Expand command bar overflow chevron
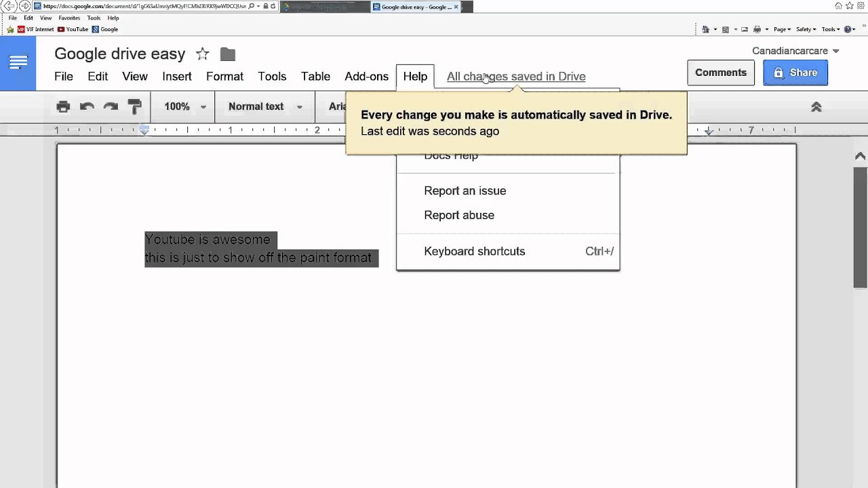 [864, 25]
